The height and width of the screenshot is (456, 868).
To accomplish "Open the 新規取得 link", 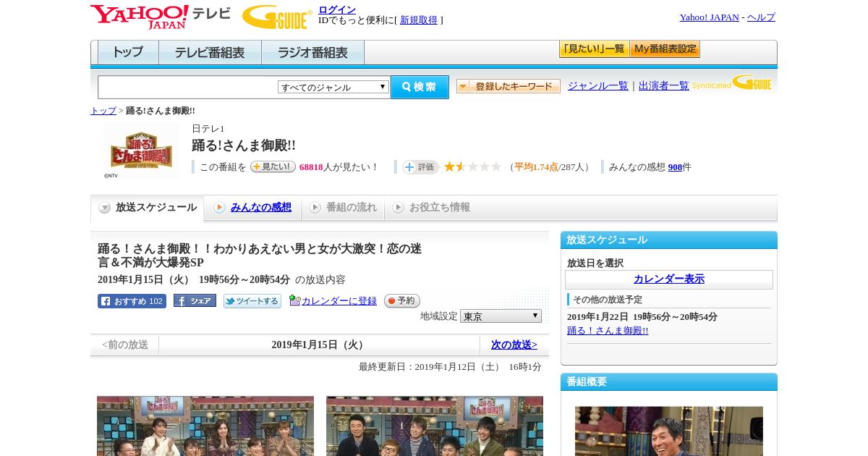I will click(419, 20).
